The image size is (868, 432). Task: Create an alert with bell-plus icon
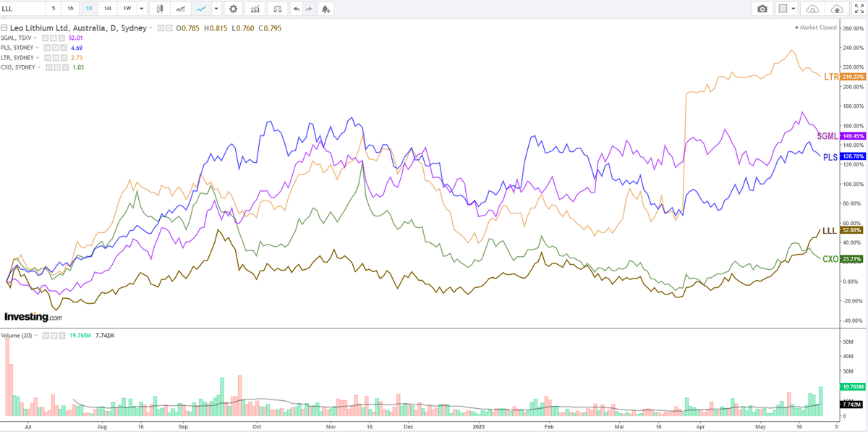(x=325, y=9)
